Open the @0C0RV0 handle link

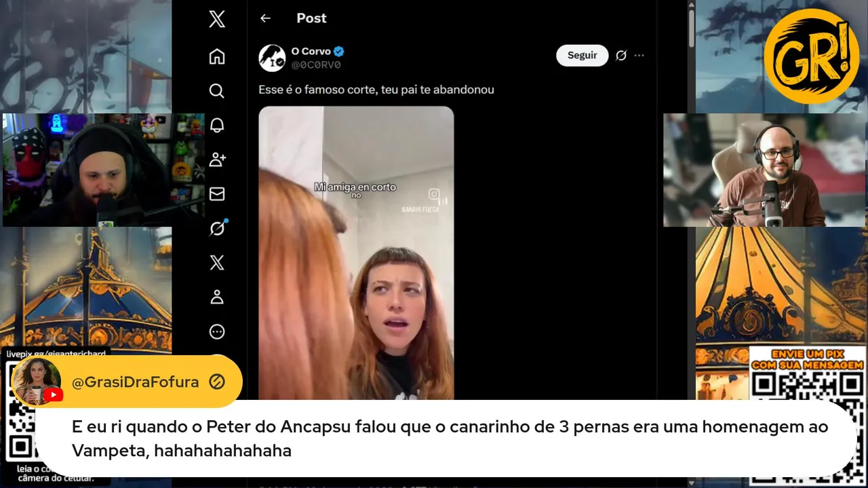tap(315, 65)
